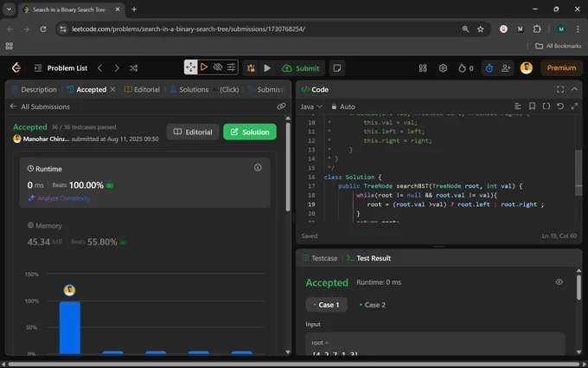
Task: Expand editor with diagonal arrows icon
Action: click(x=574, y=107)
